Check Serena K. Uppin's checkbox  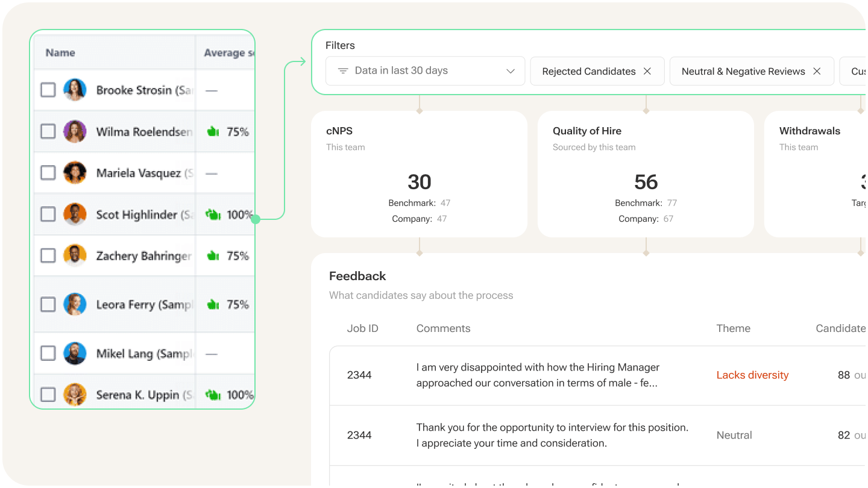[48, 395]
